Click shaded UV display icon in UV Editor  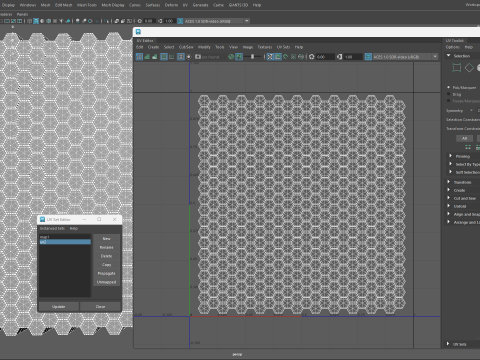click(x=147, y=57)
